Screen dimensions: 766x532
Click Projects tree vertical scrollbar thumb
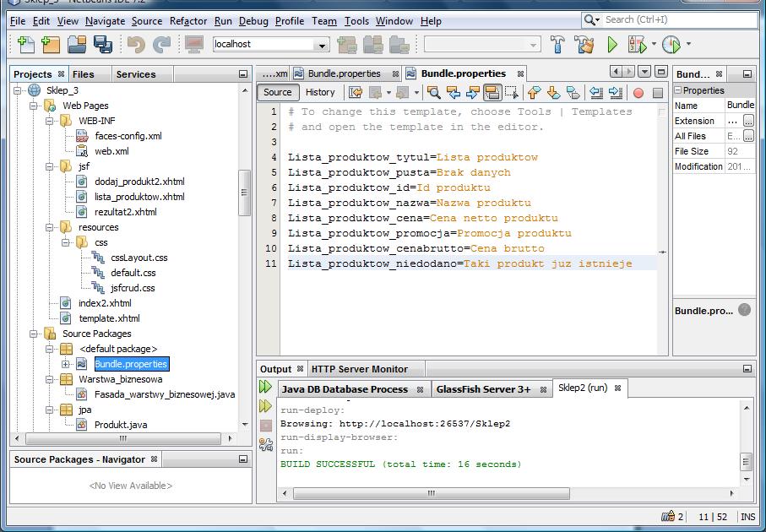(244, 193)
